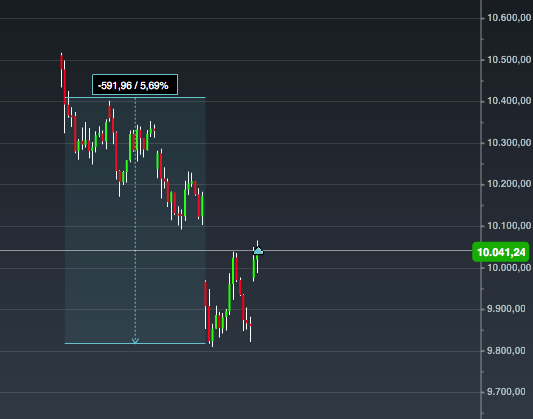Click the 10.300,00 axis label

pyautogui.click(x=509, y=143)
